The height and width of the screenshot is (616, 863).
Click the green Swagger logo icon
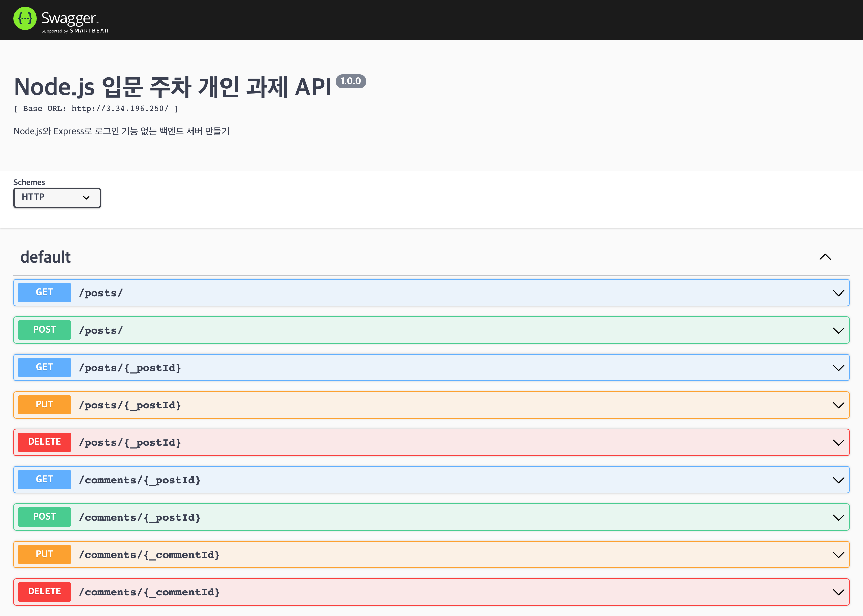point(25,19)
